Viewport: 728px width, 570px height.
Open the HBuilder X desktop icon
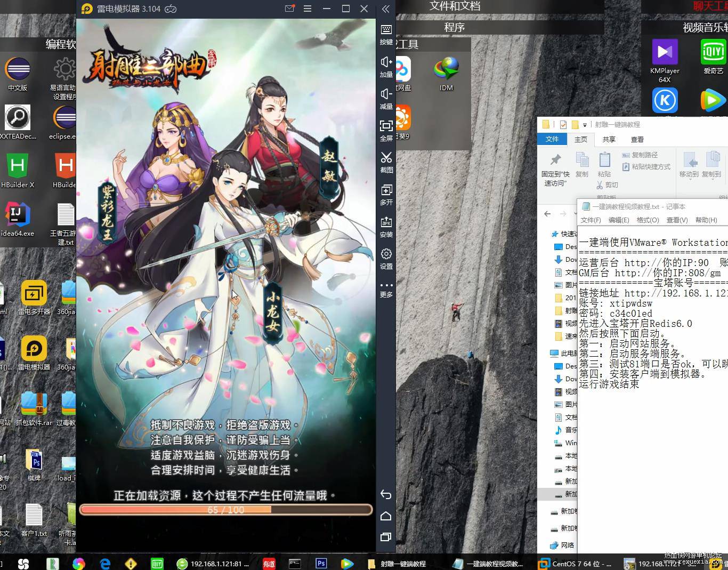pos(18,170)
